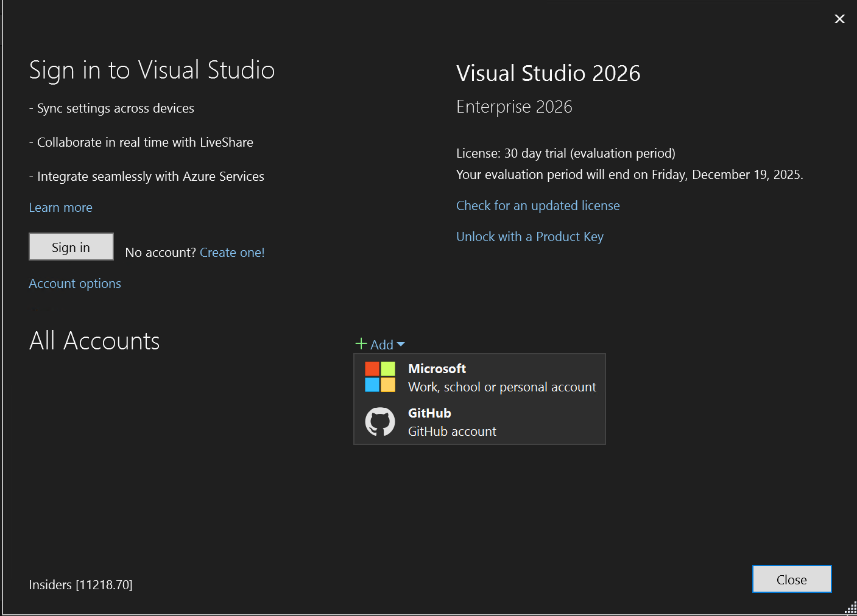Click the Microsoft four-color logo icon

tap(379, 377)
